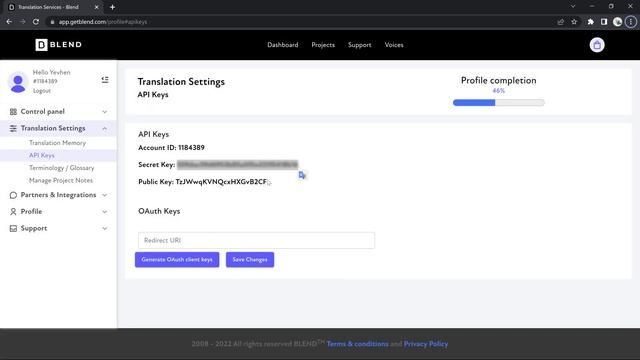Open Chrome three-dot menu
This screenshot has height=360, width=640.
point(631,22)
